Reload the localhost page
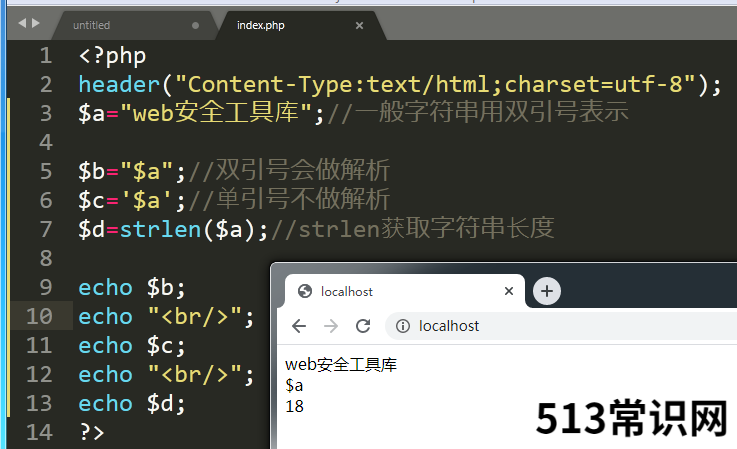The height and width of the screenshot is (449, 737). point(363,326)
